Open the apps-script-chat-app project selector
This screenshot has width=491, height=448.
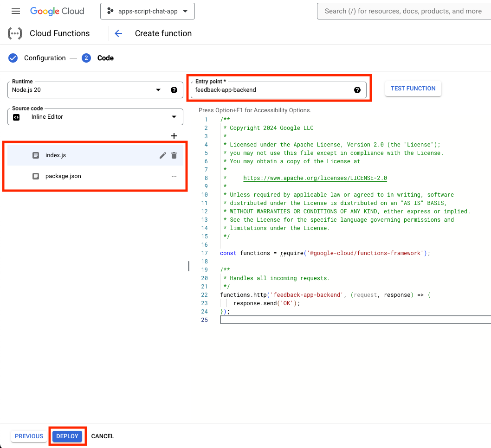[x=147, y=11]
